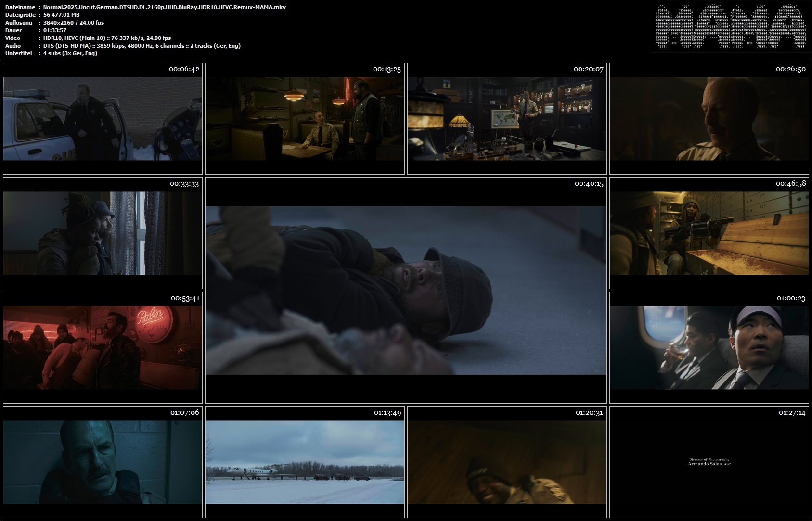Click the subtitle value 4 subs (3x Ger, Eng)
812x521 pixels.
point(70,53)
